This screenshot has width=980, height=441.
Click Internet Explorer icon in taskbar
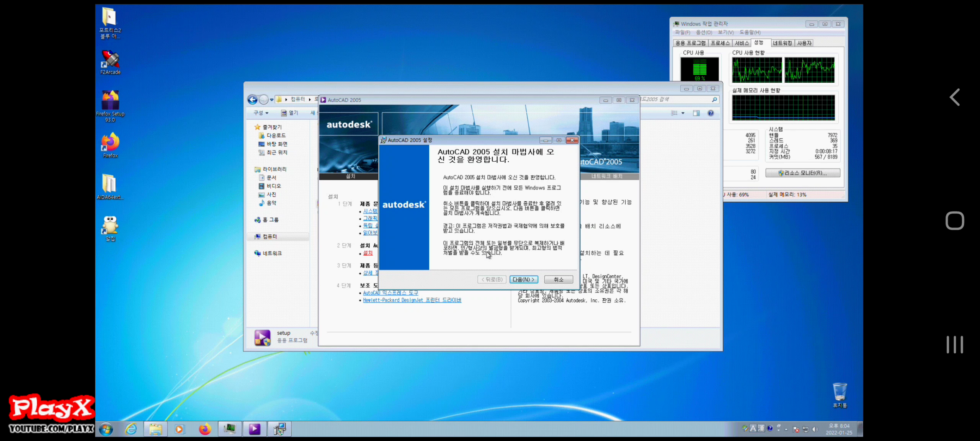131,429
